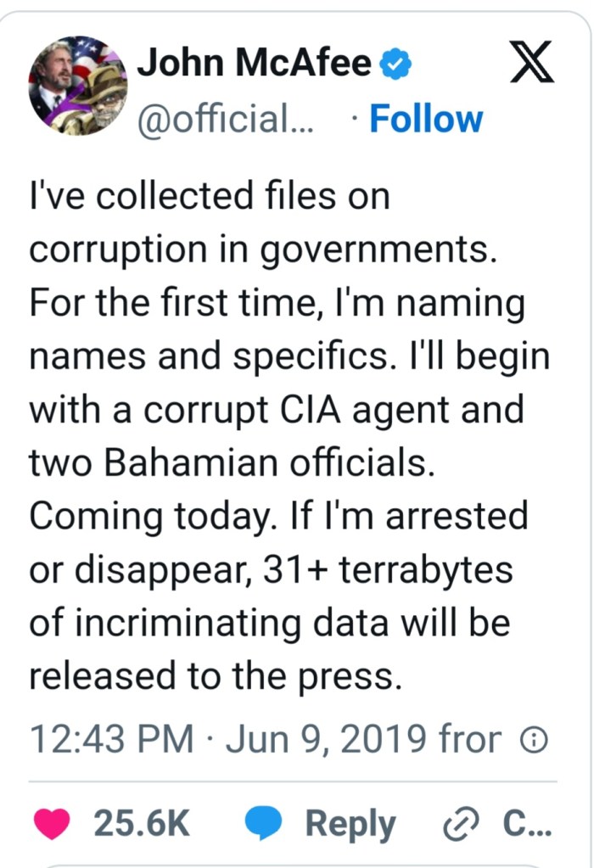Screen dimensions: 594x868
Task: Click the "released to the press." line
Action: pyautogui.click(x=214, y=676)
